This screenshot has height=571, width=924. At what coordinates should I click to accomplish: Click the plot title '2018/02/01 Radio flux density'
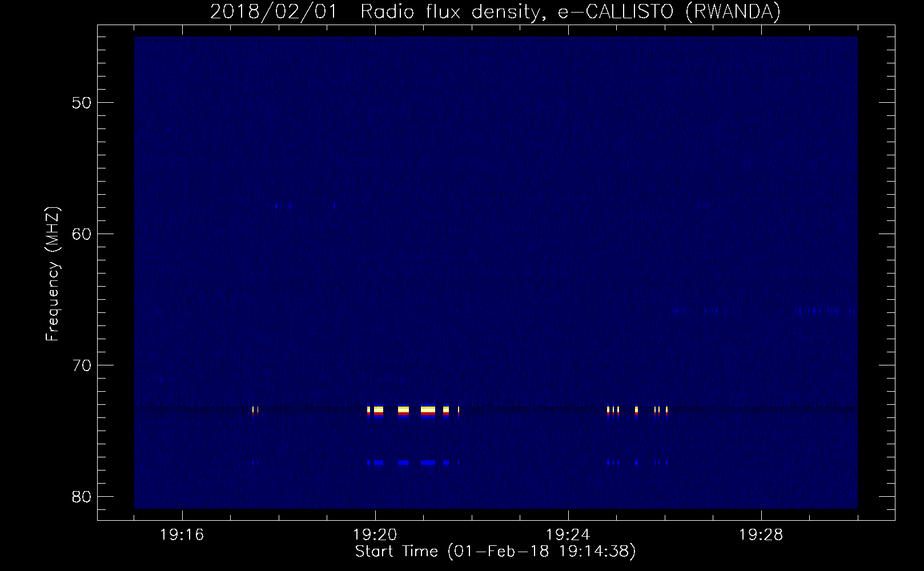click(x=374, y=12)
